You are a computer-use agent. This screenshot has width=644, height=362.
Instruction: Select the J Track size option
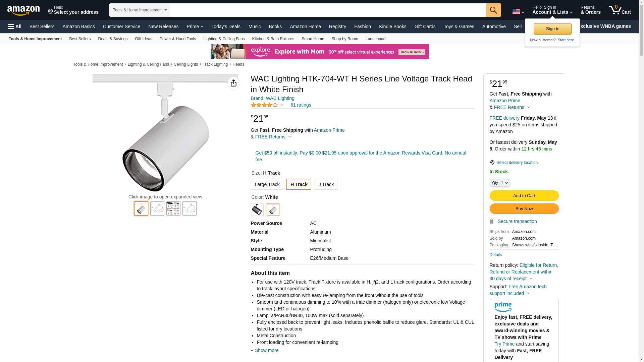coord(326,184)
